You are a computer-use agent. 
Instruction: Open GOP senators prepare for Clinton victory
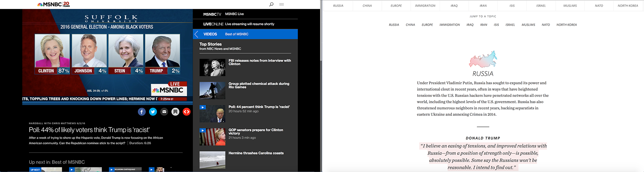point(256,131)
